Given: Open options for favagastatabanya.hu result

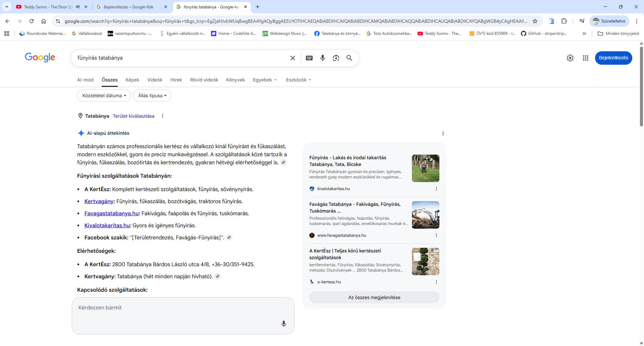Looking at the screenshot, I should pyautogui.click(x=436, y=235).
